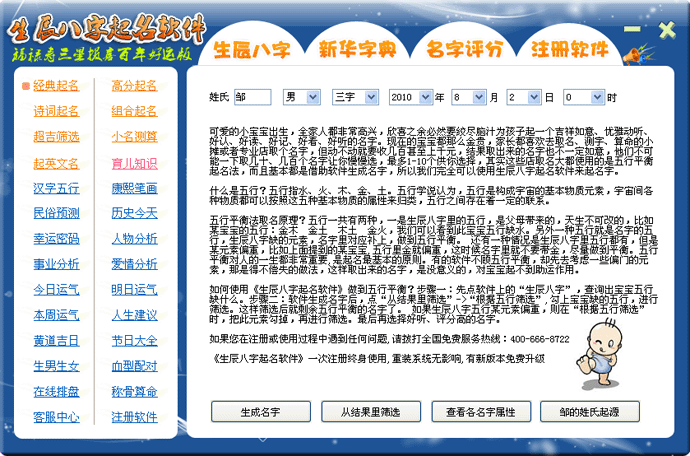Open the 生辰八字 tab
This screenshot has width=690, height=456.
pyautogui.click(x=251, y=49)
